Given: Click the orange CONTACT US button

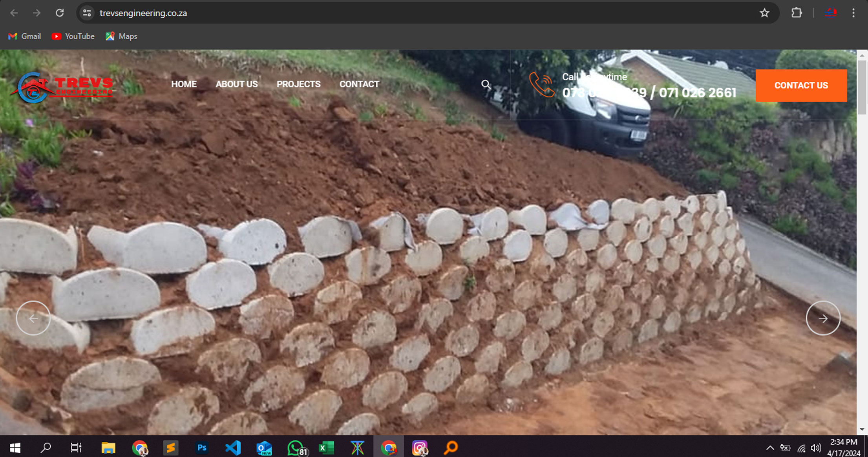Looking at the screenshot, I should [x=801, y=85].
